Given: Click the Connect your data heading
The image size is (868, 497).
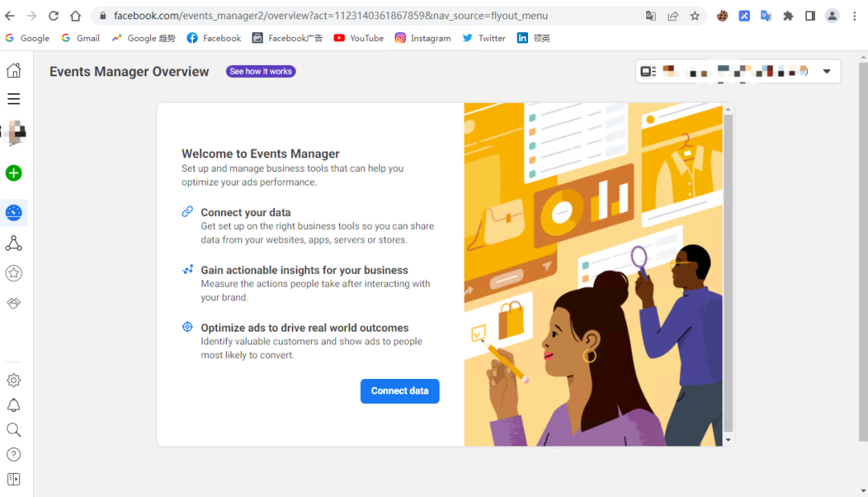Looking at the screenshot, I should [246, 212].
